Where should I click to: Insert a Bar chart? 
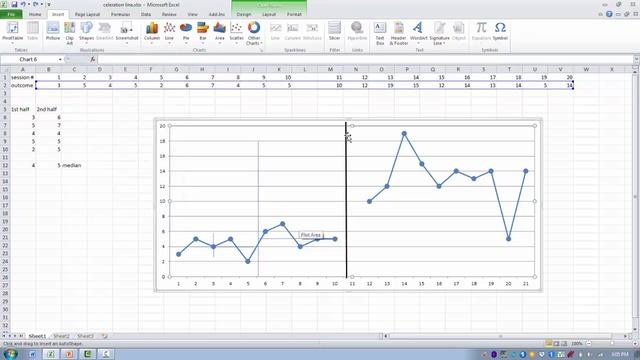point(202,32)
